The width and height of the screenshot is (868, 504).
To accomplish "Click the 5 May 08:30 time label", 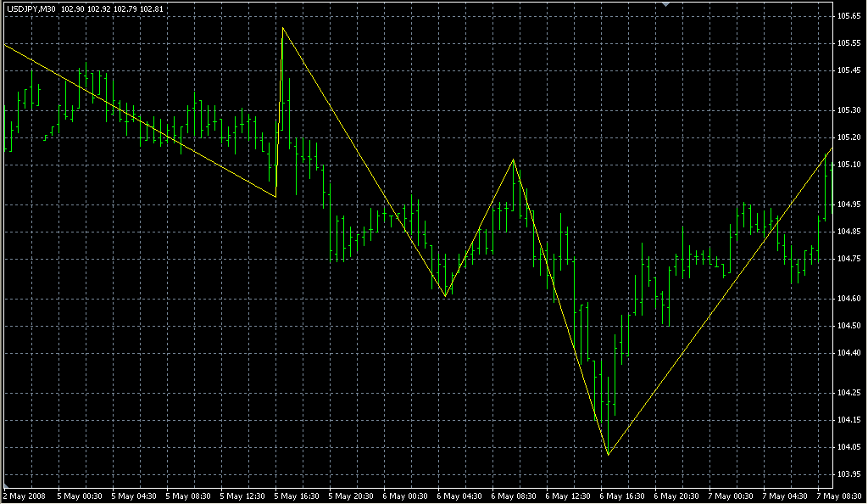I will pyautogui.click(x=188, y=496).
